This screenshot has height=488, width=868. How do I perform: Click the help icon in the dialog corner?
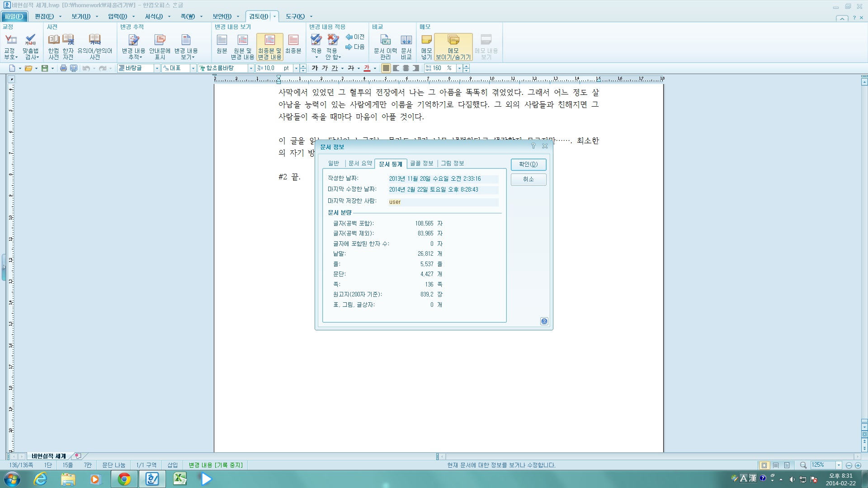[x=544, y=321]
